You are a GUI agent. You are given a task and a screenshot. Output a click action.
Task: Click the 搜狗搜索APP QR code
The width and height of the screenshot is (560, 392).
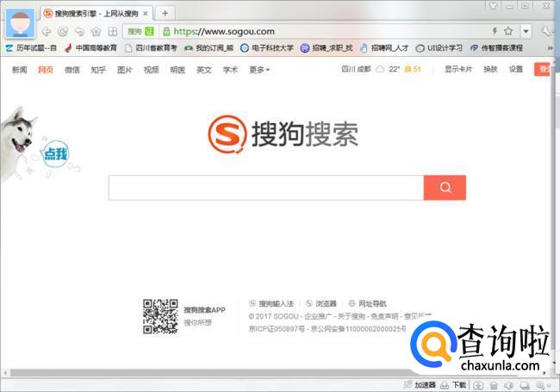tap(160, 316)
